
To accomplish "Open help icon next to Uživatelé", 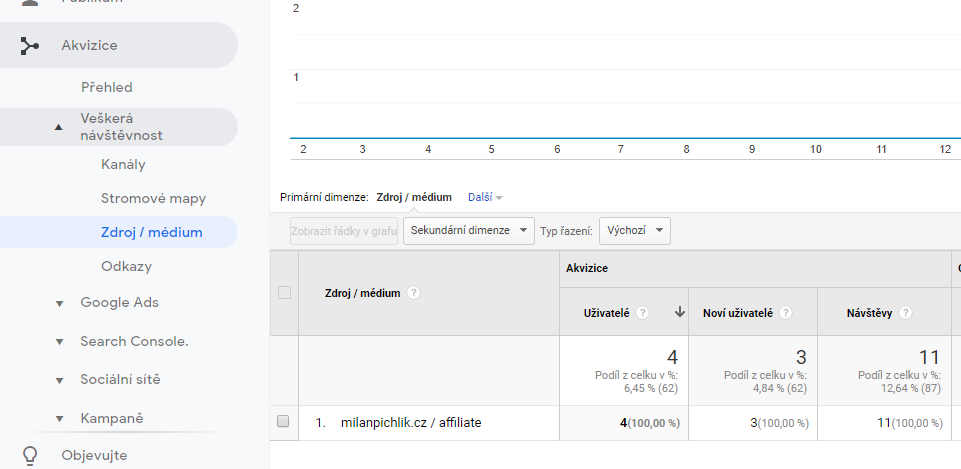I will 642,313.
